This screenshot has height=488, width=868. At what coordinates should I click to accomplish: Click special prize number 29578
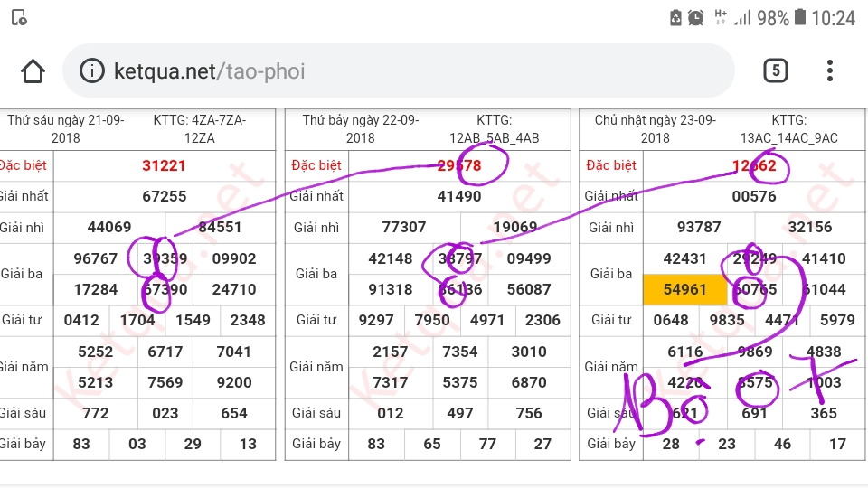[x=459, y=165]
